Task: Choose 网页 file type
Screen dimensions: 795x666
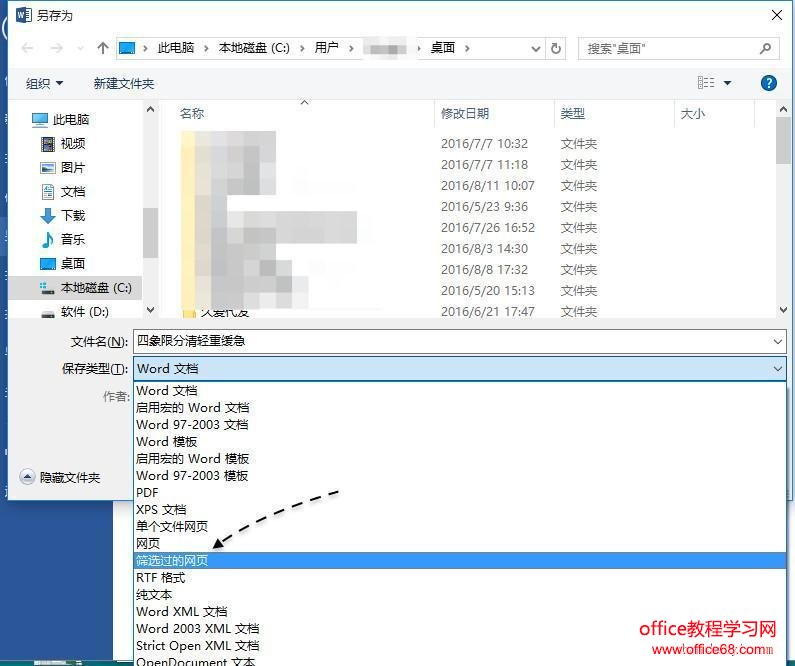Action: tap(460, 544)
